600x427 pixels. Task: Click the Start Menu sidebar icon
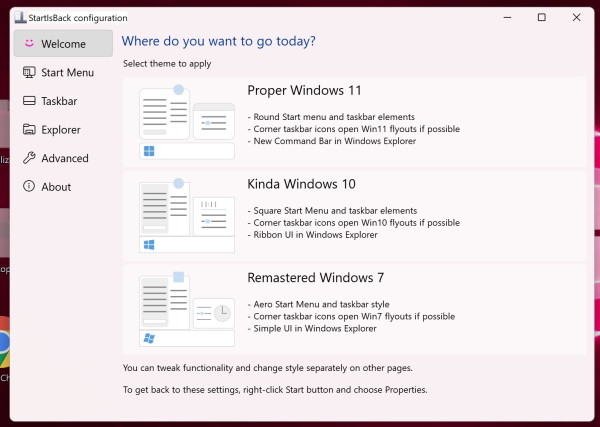(29, 72)
